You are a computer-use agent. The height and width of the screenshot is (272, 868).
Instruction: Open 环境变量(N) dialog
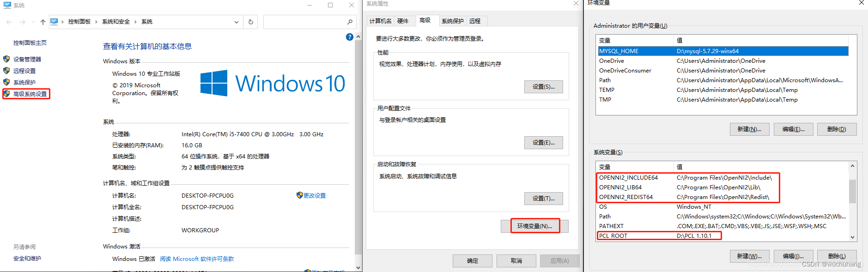point(535,226)
